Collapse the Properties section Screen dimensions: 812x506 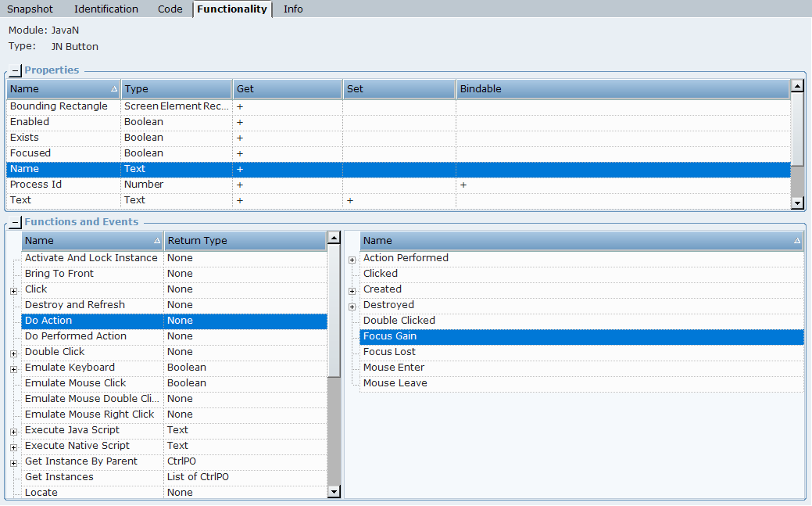tap(16, 71)
